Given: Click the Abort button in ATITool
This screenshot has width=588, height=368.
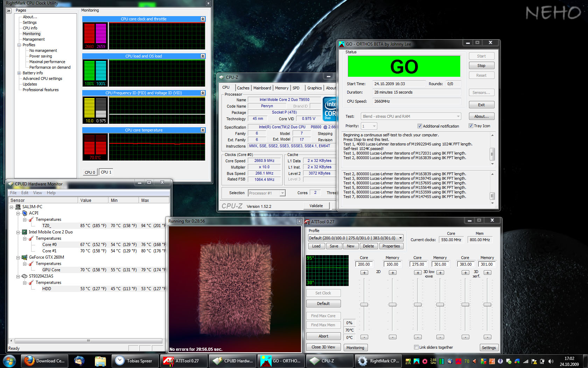Looking at the screenshot, I should pos(323,336).
